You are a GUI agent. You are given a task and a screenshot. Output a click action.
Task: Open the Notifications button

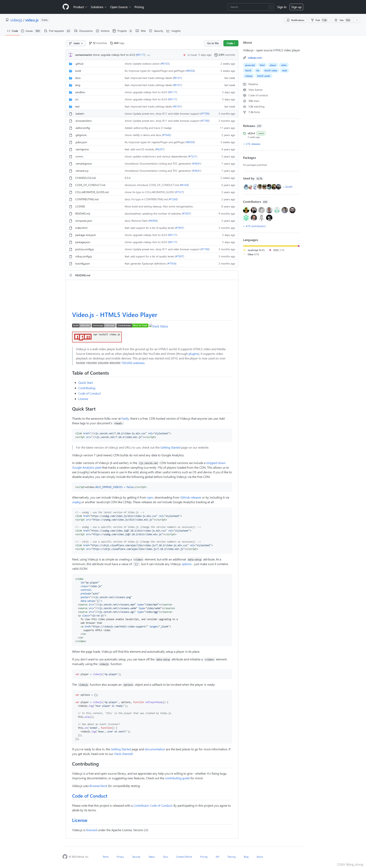click(295, 20)
